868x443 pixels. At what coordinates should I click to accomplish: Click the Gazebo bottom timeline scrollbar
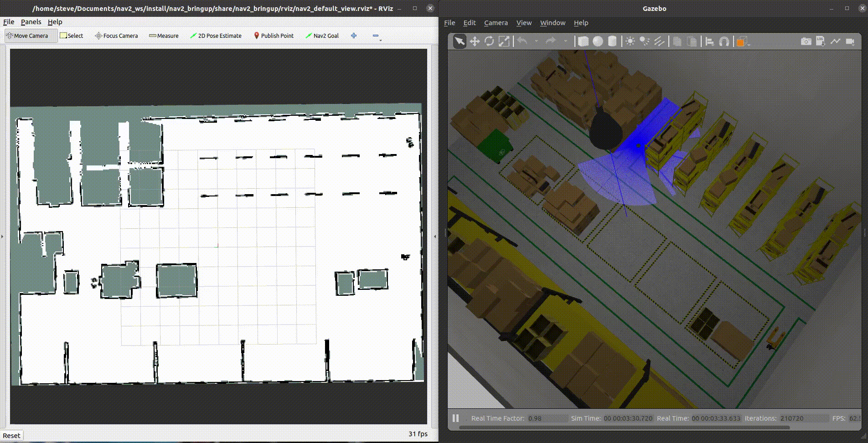click(624, 428)
